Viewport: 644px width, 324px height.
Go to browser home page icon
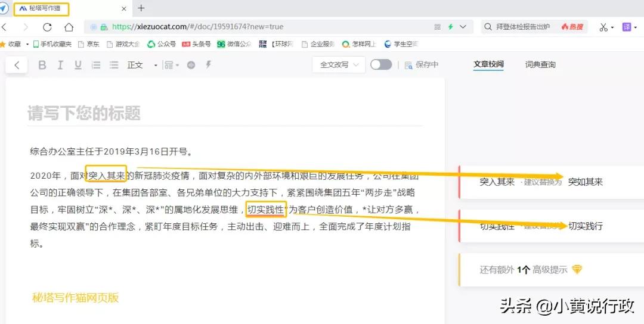tap(69, 27)
